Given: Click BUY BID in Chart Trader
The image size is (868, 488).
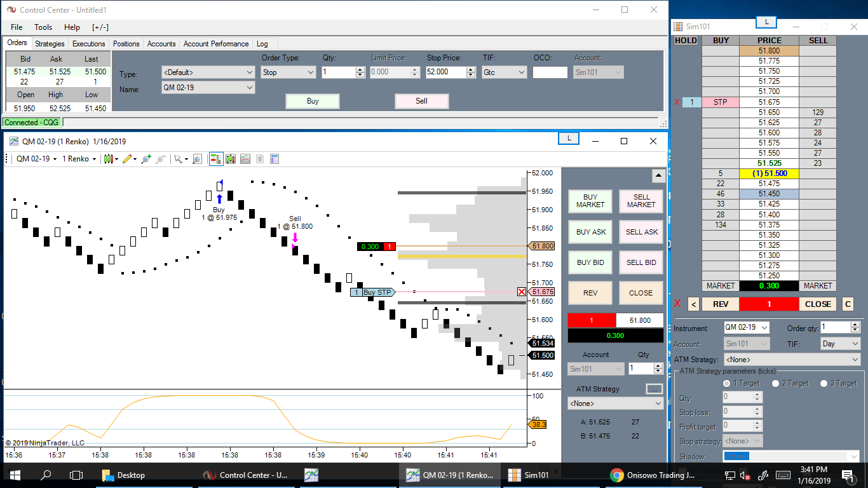Looking at the screenshot, I should [x=590, y=262].
